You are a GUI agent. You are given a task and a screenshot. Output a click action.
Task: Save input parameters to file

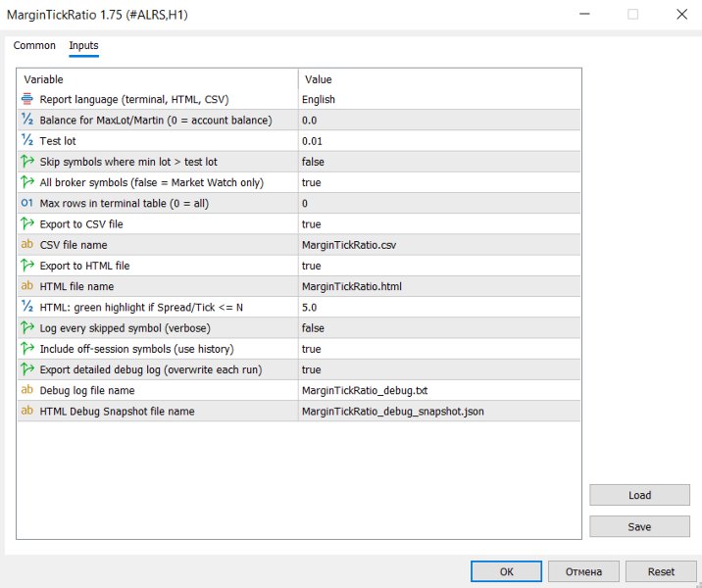(639, 526)
